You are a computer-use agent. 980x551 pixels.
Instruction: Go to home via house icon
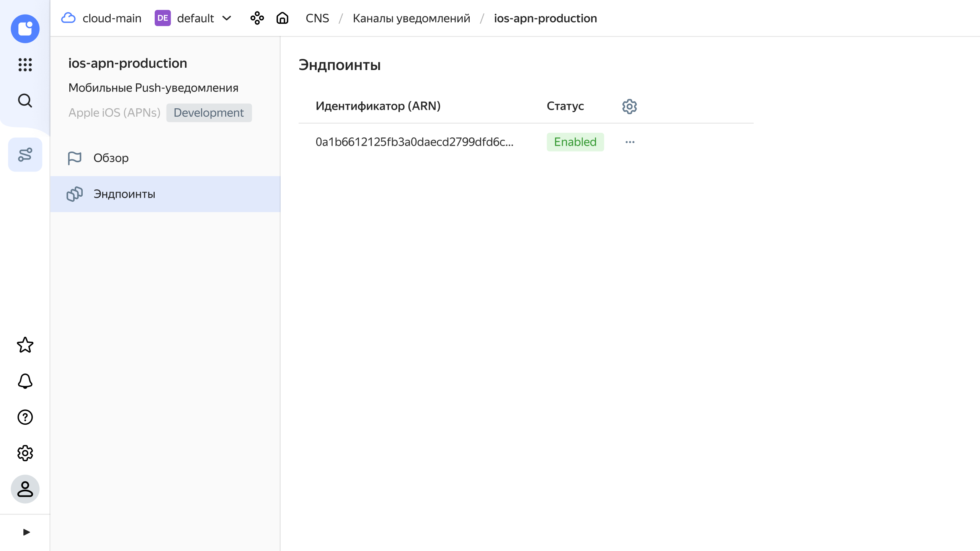point(282,18)
